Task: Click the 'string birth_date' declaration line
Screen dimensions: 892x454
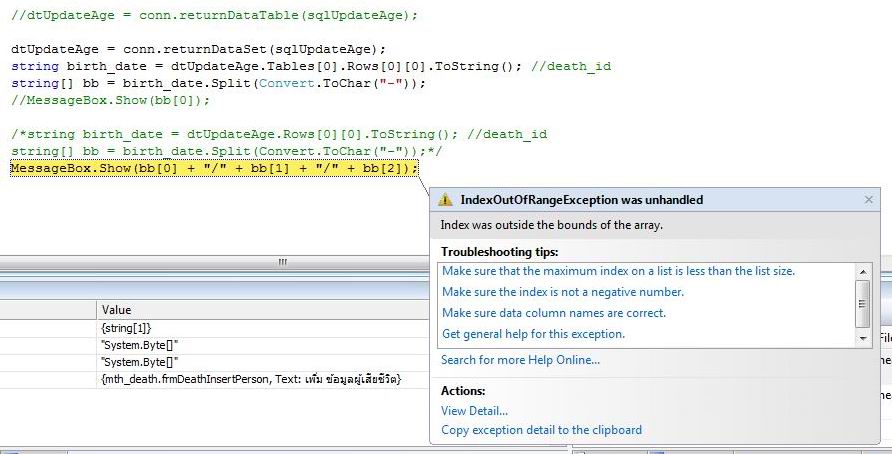Action: (x=311, y=66)
